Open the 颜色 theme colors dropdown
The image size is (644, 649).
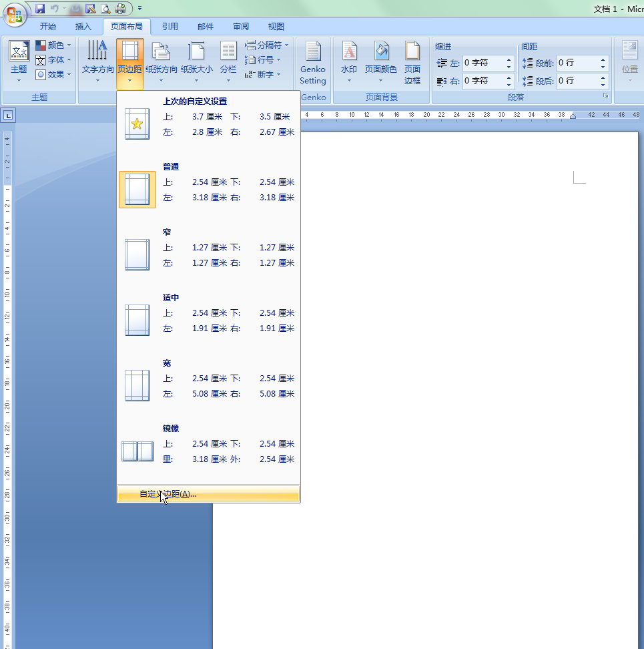53,45
